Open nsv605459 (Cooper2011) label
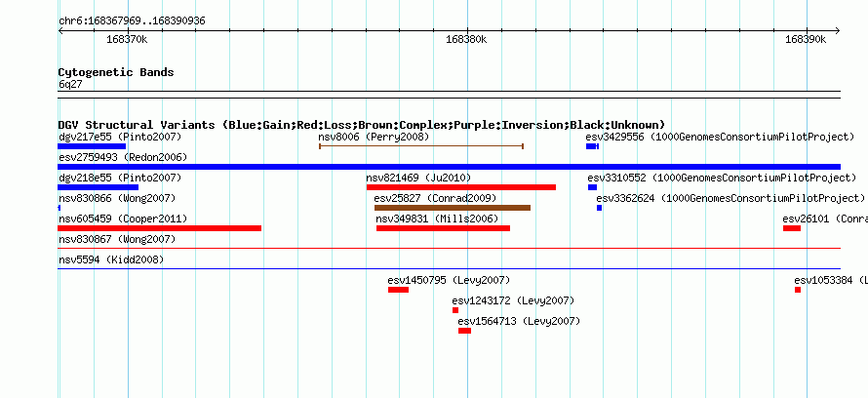868x398 pixels. pos(123,219)
